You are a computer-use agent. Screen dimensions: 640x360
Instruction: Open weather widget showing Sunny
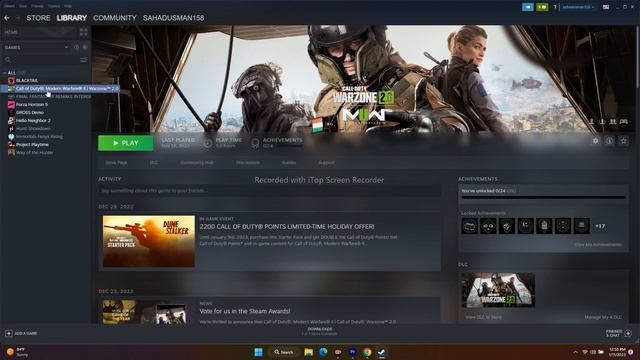coord(17,352)
